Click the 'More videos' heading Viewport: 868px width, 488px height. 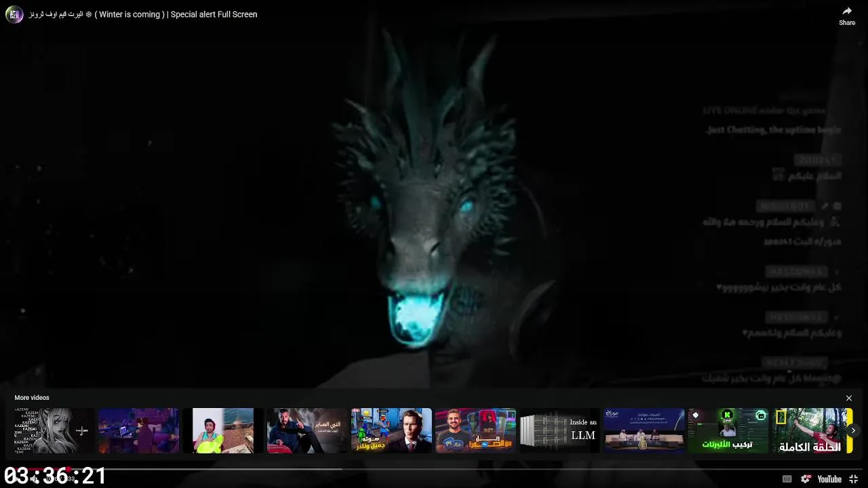click(32, 398)
